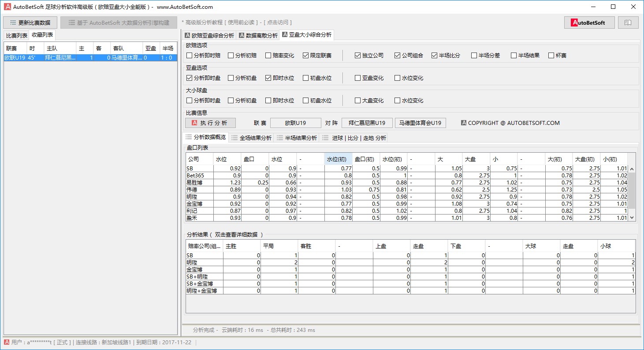Switch to 比赛列表 tab
This screenshot has height=350, width=644.
coord(17,35)
